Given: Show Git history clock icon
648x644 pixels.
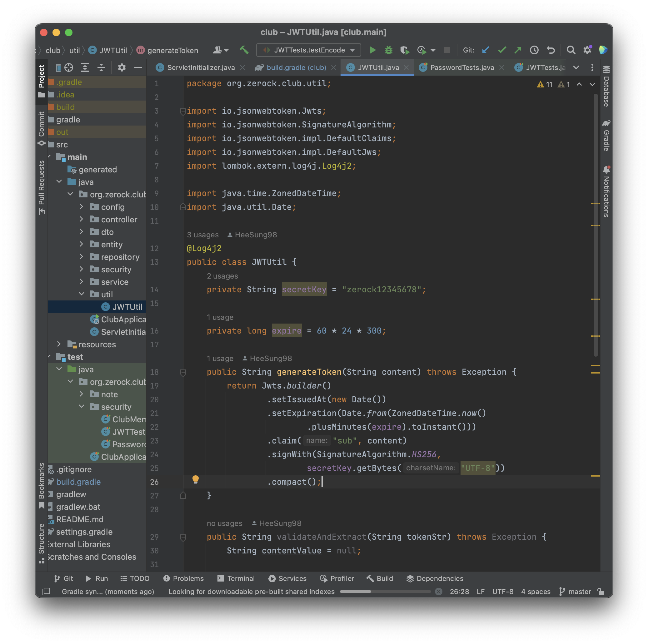Looking at the screenshot, I should point(534,50).
